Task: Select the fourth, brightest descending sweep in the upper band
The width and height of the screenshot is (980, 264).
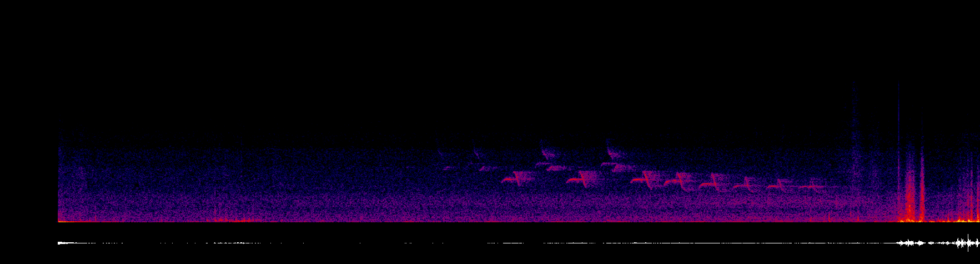Action: 615,149
